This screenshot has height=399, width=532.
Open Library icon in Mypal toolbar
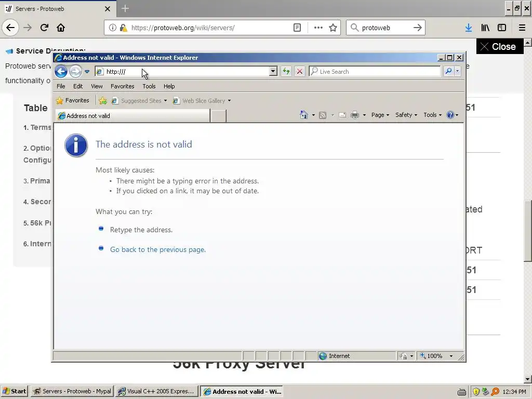coord(485,28)
